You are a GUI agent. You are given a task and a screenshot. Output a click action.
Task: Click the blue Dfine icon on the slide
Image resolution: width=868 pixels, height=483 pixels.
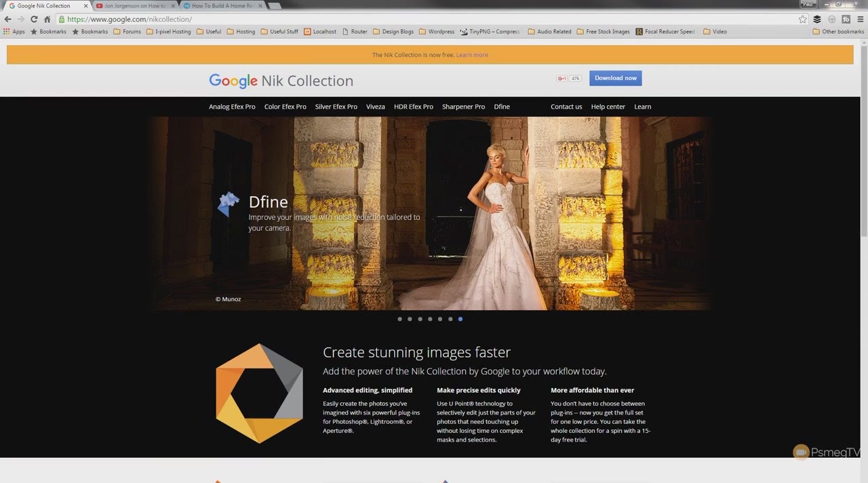(229, 204)
